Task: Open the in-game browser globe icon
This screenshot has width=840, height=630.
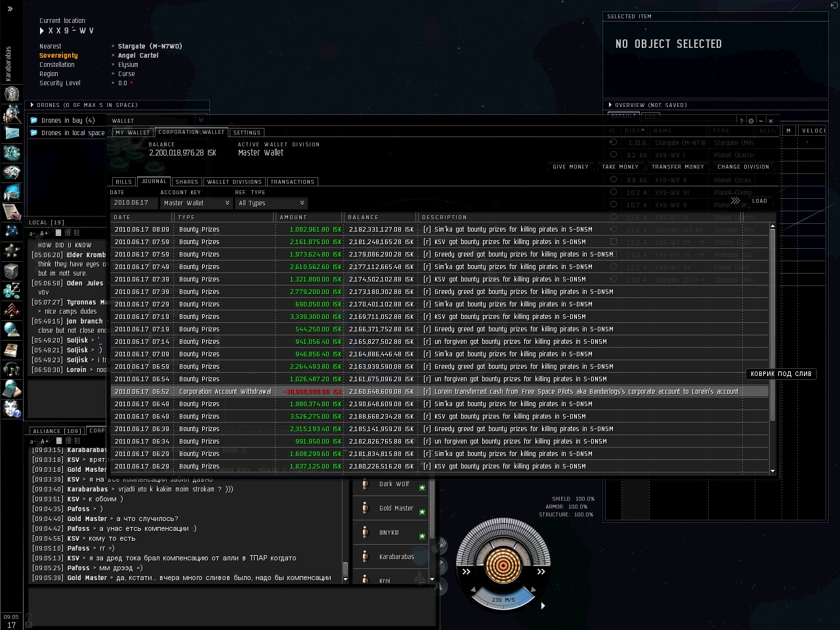Action: pos(12,329)
